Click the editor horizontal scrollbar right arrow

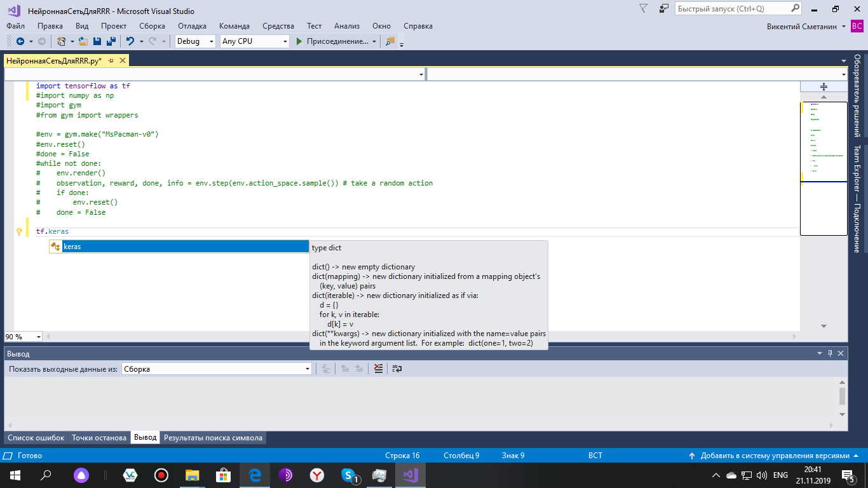coord(794,337)
